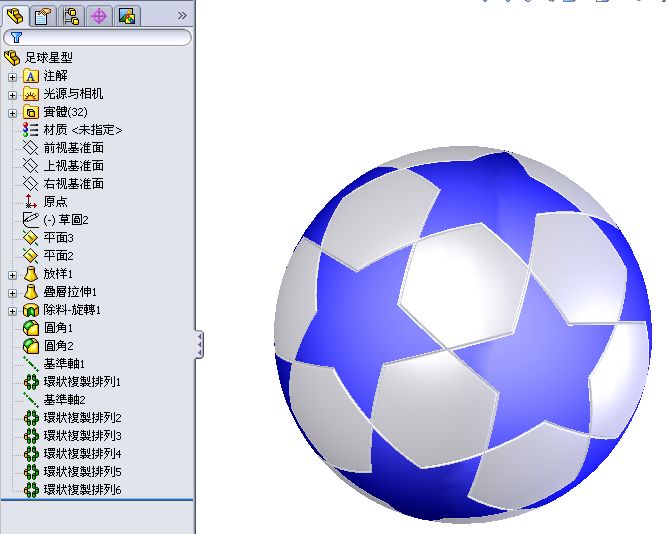Show more manager tabs via double-chevron
The height and width of the screenshot is (534, 667).
click(x=182, y=16)
